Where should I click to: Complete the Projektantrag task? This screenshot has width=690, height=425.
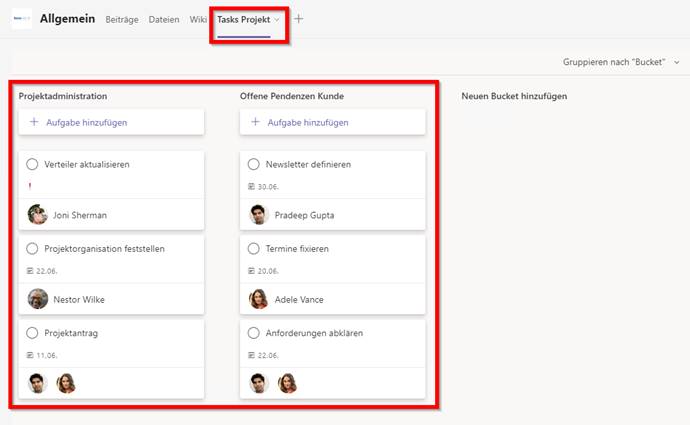(32, 333)
